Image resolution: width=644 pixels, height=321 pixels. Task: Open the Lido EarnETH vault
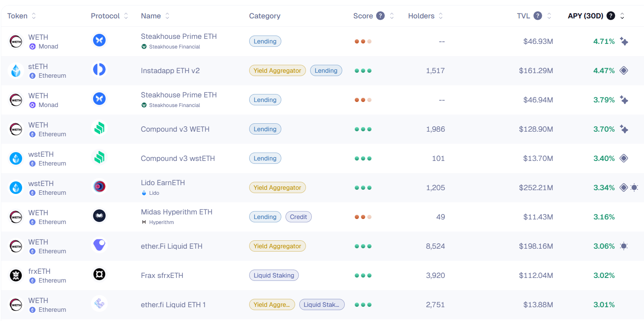tap(163, 183)
